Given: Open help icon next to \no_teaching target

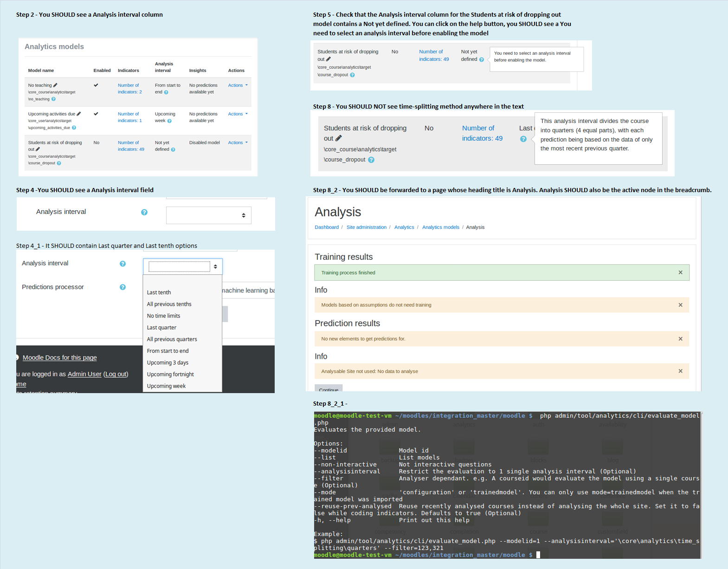Looking at the screenshot, I should 53,99.
